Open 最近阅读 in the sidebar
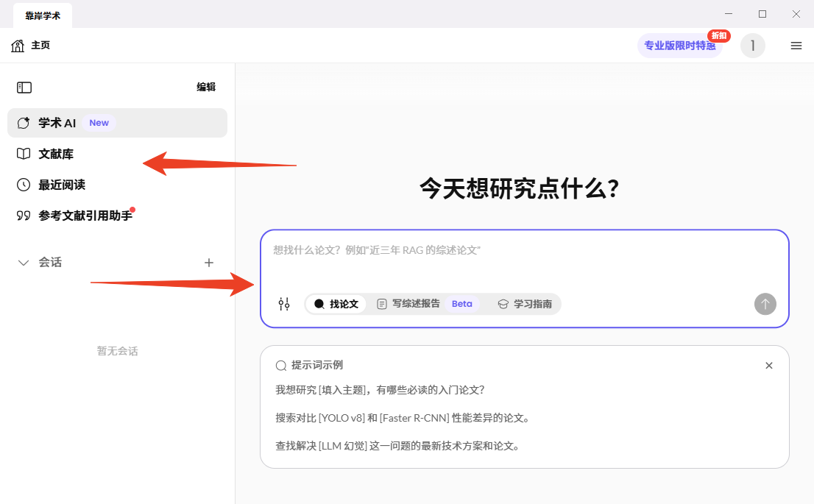Screen dimensions: 814x504 62,185
